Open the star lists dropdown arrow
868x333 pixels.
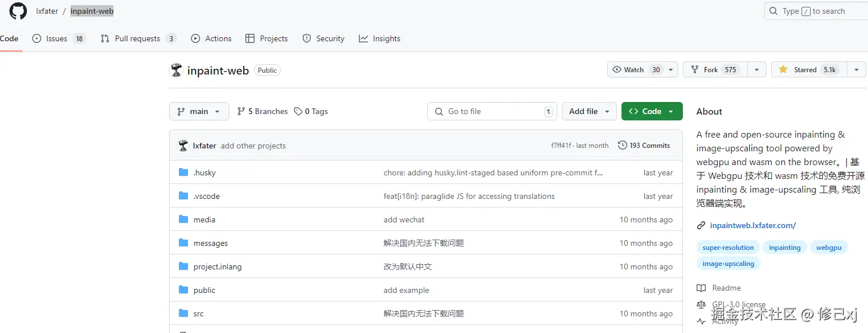856,69
